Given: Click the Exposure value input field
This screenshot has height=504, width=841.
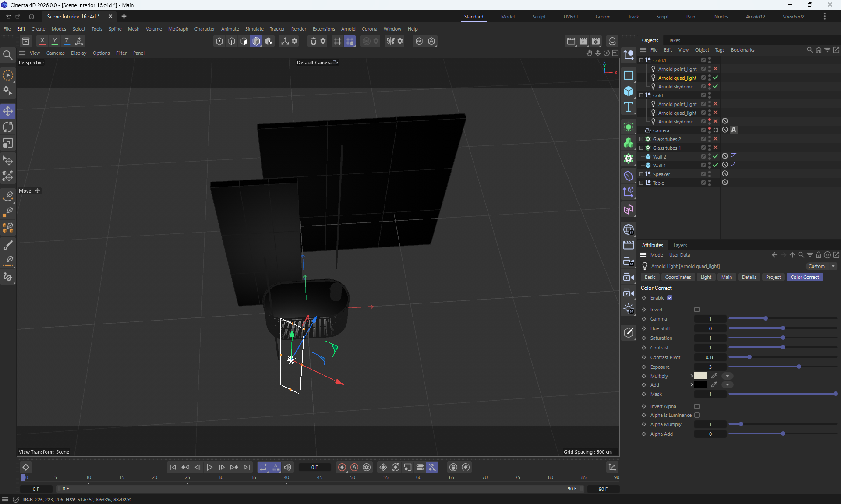Looking at the screenshot, I should click(x=710, y=367).
